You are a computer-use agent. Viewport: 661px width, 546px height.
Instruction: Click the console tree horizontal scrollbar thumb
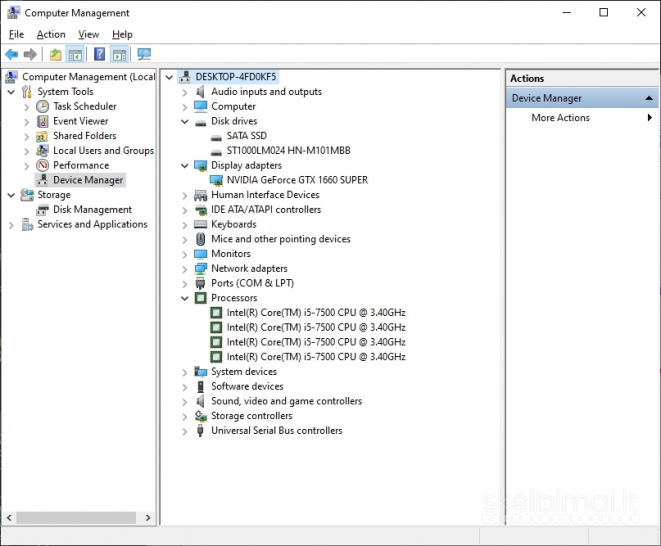coord(76,518)
